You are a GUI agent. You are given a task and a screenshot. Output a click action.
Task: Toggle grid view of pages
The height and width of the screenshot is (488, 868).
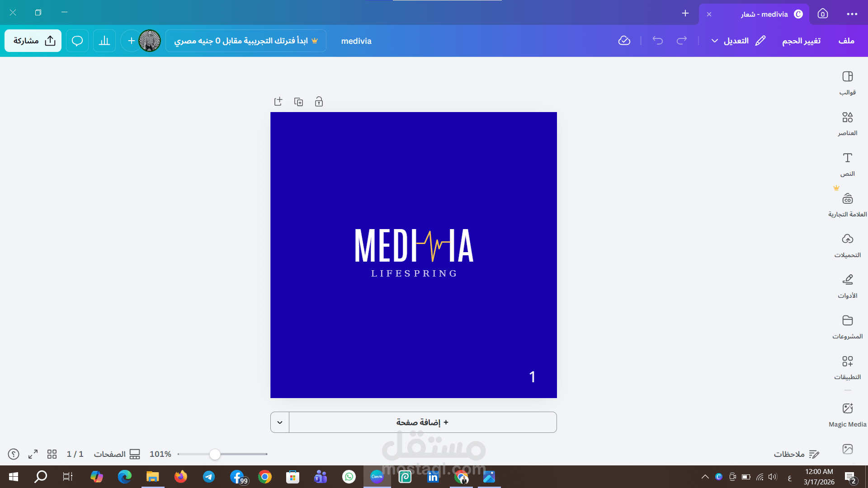[x=52, y=454]
